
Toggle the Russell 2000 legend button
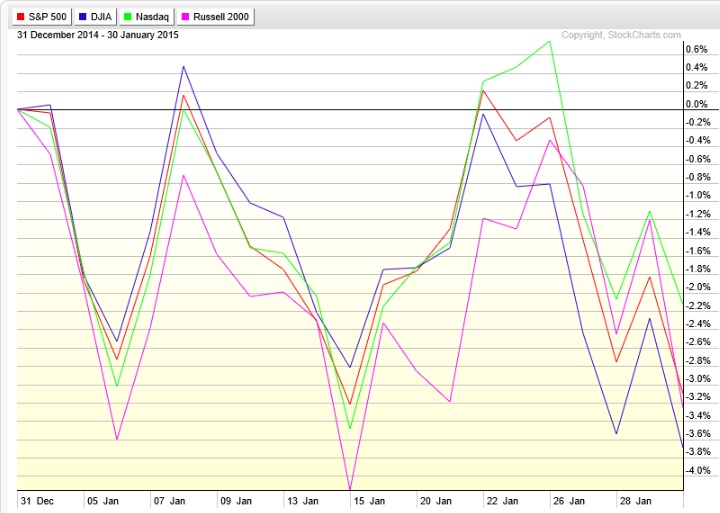pyautogui.click(x=215, y=17)
